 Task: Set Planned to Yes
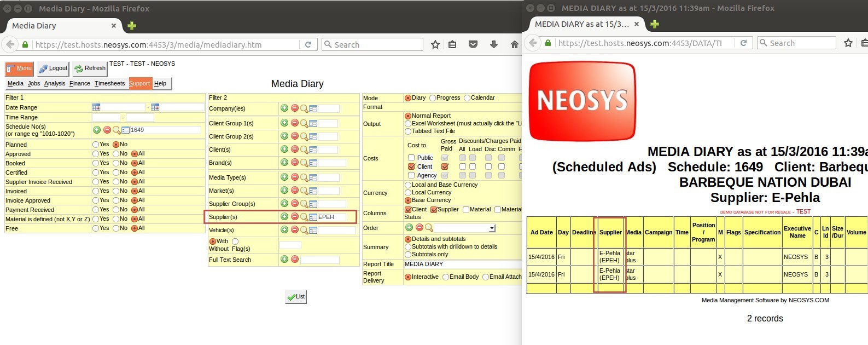click(96, 145)
